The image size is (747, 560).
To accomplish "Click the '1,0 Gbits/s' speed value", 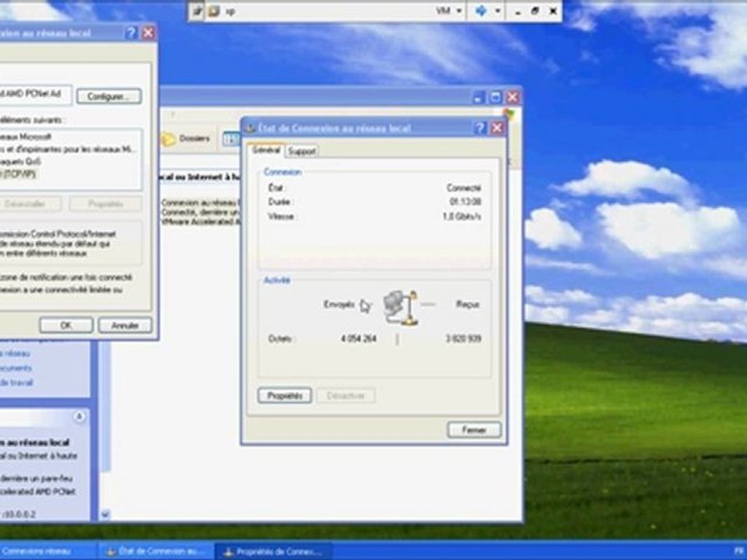I will (461, 216).
